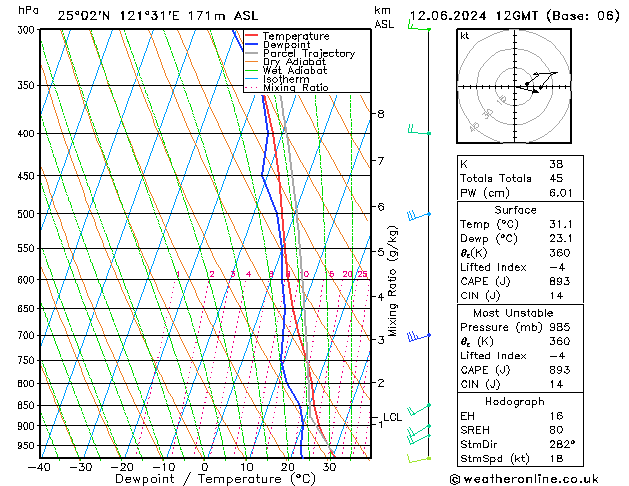Click the 300 hPa pressure label

pyautogui.click(x=28, y=30)
